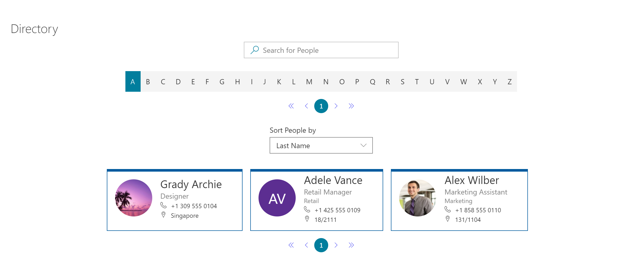This screenshot has width=644, height=277.
Task: Filter directory by letter Q
Action: tap(373, 81)
